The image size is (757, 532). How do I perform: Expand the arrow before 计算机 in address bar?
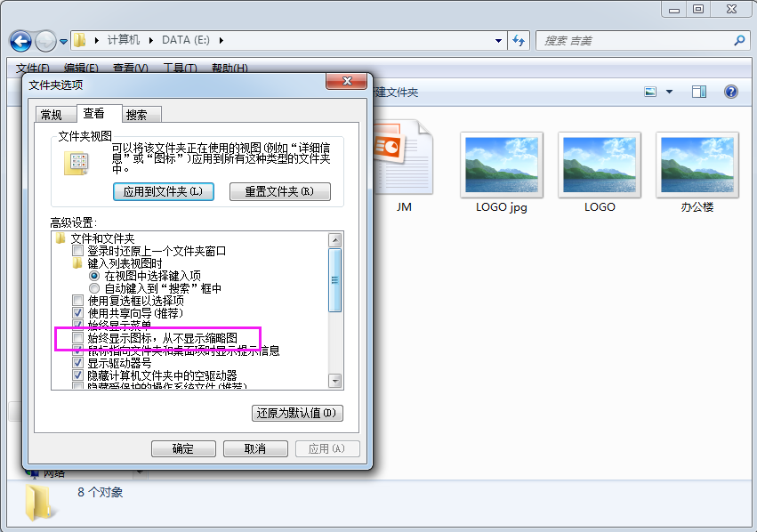(x=97, y=40)
